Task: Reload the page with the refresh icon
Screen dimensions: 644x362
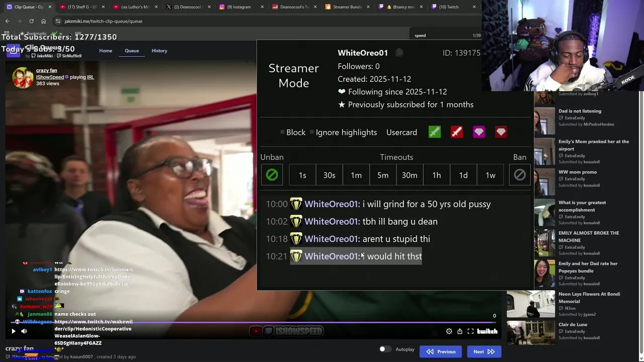Action: pyautogui.click(x=31, y=21)
